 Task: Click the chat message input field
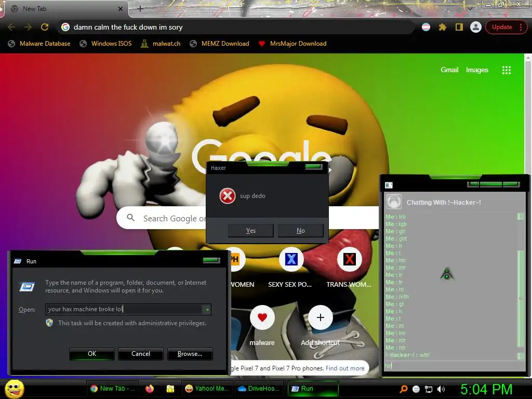coord(455,366)
